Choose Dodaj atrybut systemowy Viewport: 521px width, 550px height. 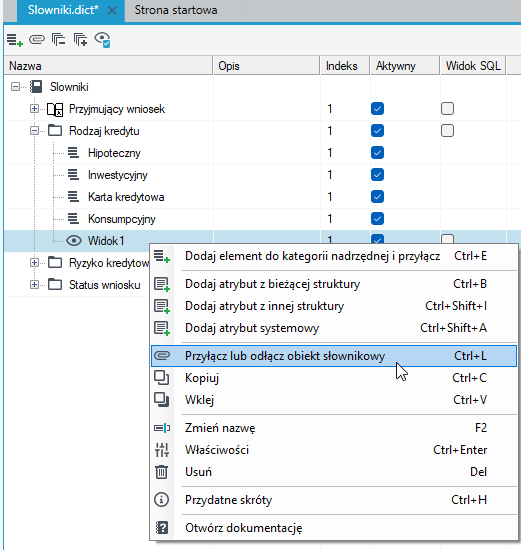[x=334, y=328]
